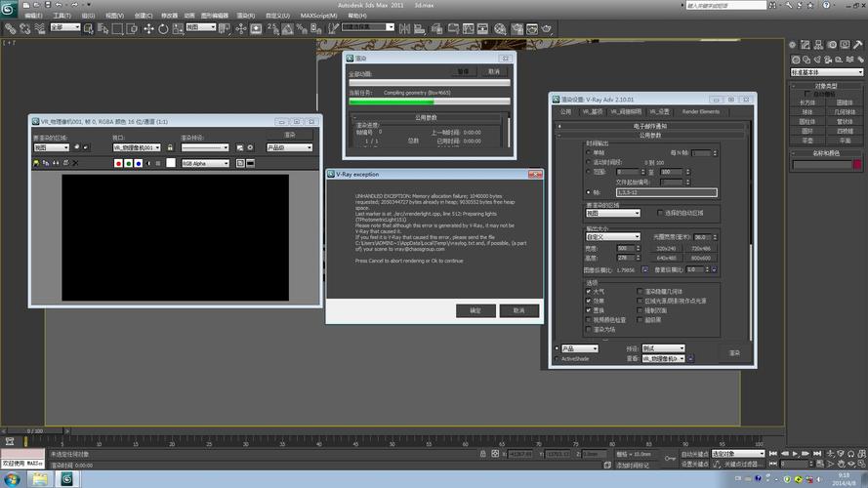Open the Start button on the taskbar
The image size is (868, 488).
[11, 479]
